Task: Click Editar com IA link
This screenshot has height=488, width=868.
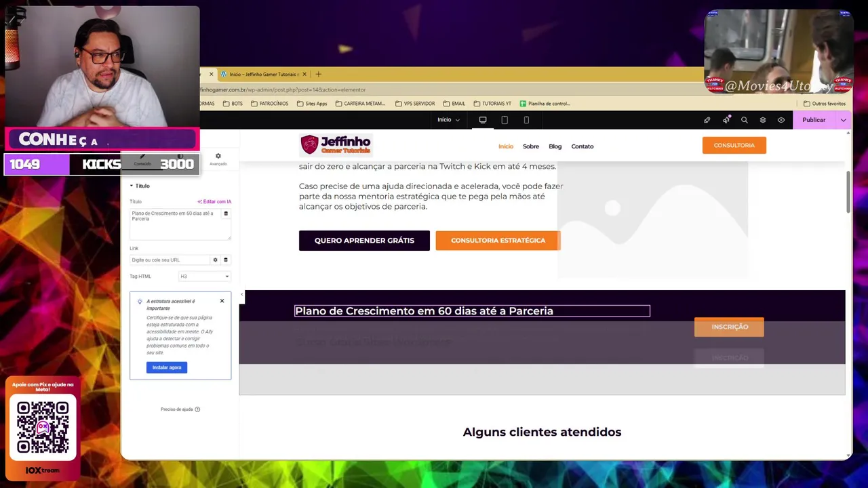Action: [x=214, y=201]
